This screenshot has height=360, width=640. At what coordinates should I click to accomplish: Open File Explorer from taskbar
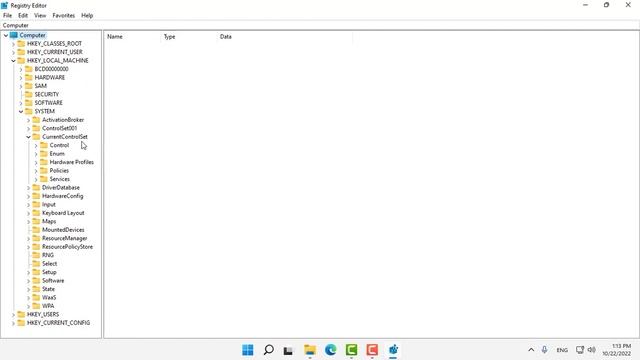pyautogui.click(x=310, y=350)
